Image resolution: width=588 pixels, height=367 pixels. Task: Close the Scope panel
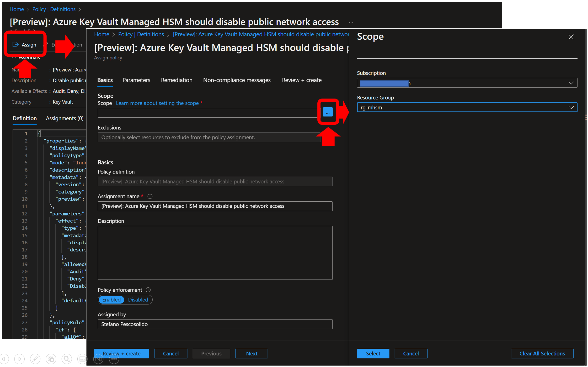tap(572, 37)
